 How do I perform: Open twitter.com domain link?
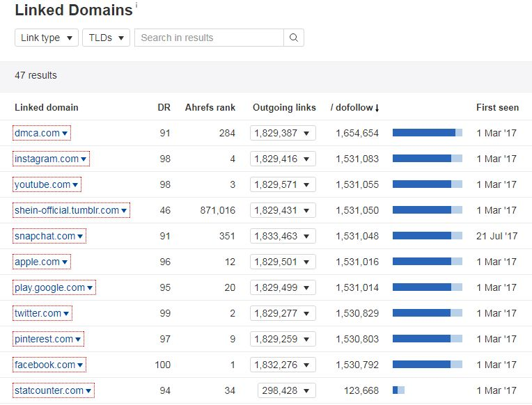[42, 313]
